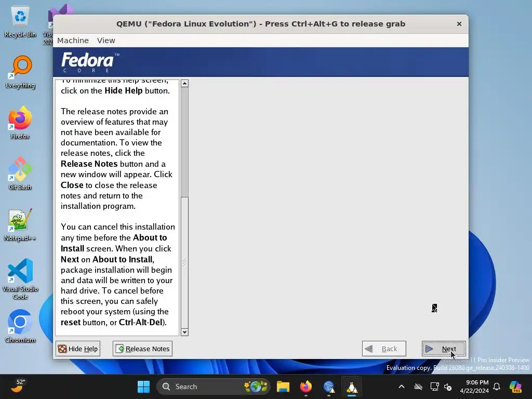Open the Windows Start menu
This screenshot has width=532, height=399.
143,387
